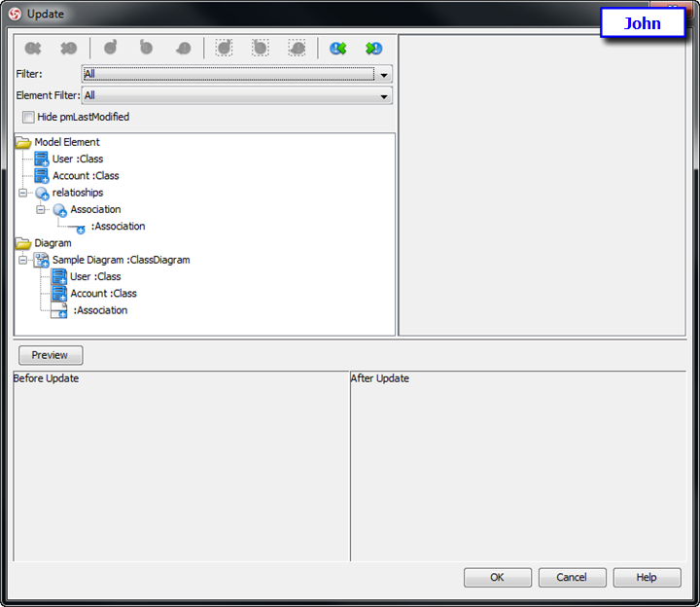
Task: Click the plain grey b-shaped toolbar icon
Action: pyautogui.click(x=146, y=48)
